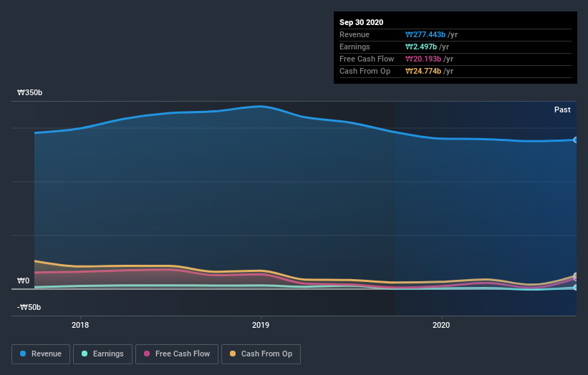Click the Past label on chart
588x375 pixels.
click(x=562, y=109)
